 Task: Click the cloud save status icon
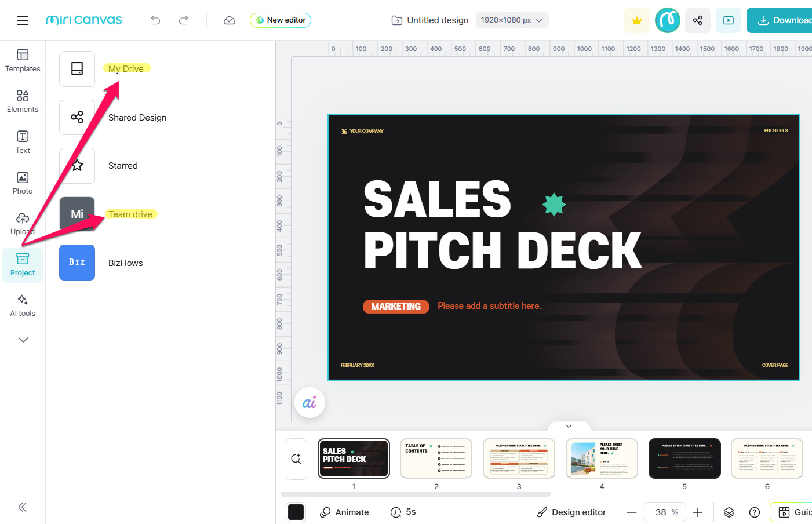(x=230, y=20)
